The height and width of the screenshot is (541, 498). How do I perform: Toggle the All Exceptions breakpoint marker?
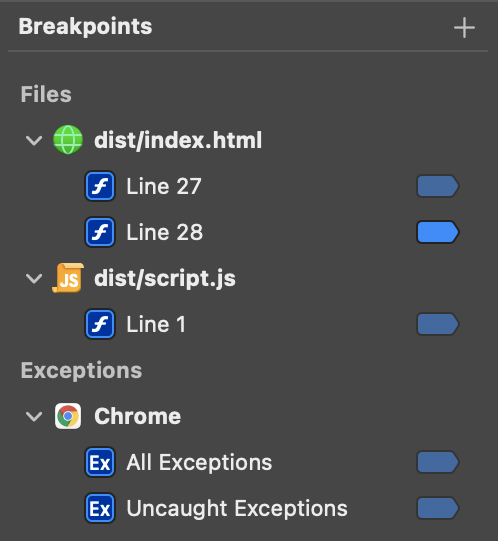(438, 462)
